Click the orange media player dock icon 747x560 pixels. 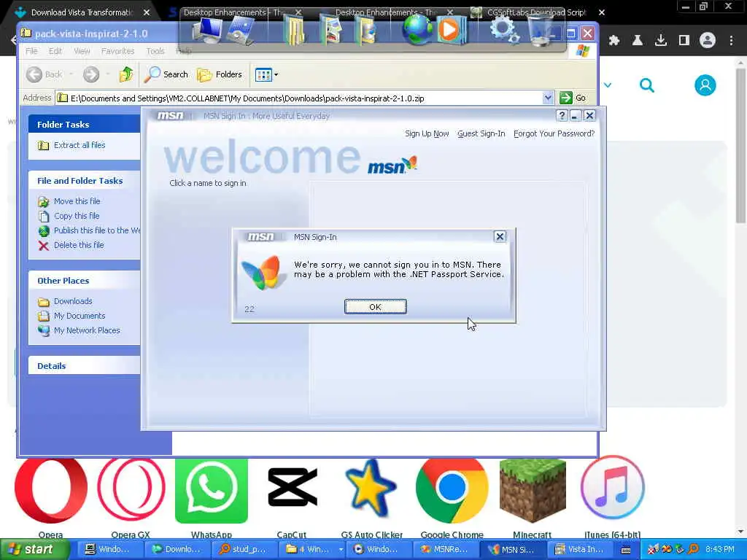tap(450, 30)
